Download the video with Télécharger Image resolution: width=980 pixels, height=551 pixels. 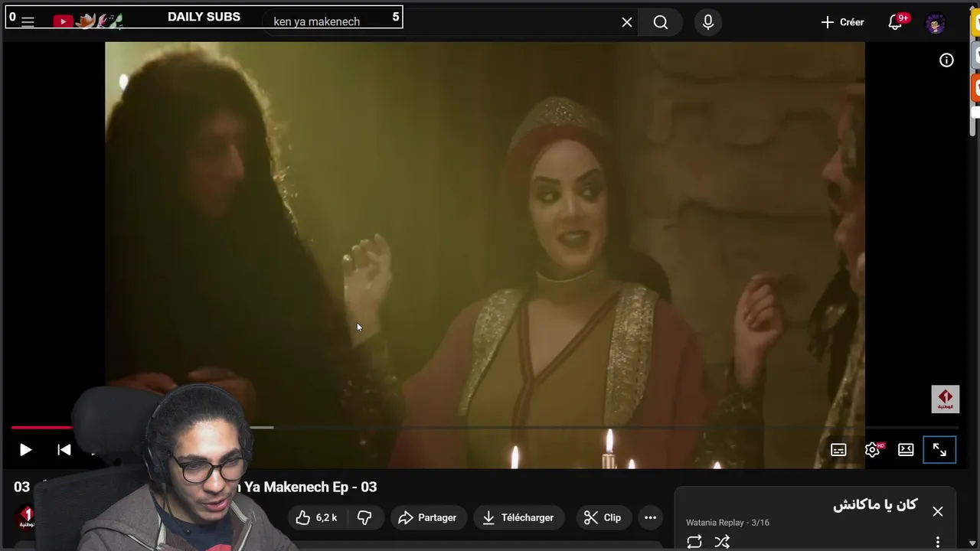click(x=518, y=518)
